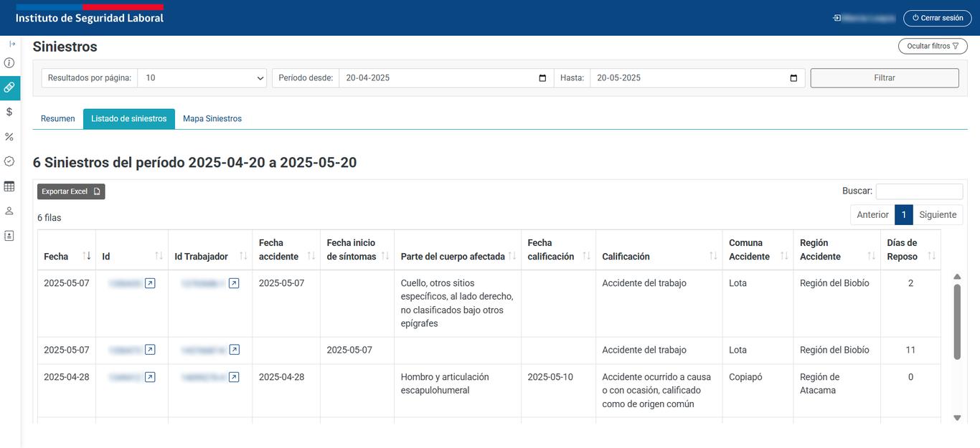Open the Resultados por página dropdown
The height and width of the screenshot is (448, 980).
[202, 78]
